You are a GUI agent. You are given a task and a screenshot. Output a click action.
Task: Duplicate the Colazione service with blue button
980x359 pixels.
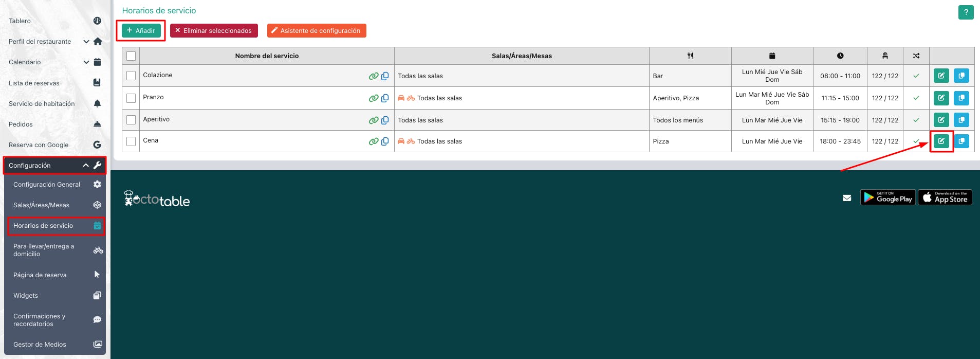point(961,76)
